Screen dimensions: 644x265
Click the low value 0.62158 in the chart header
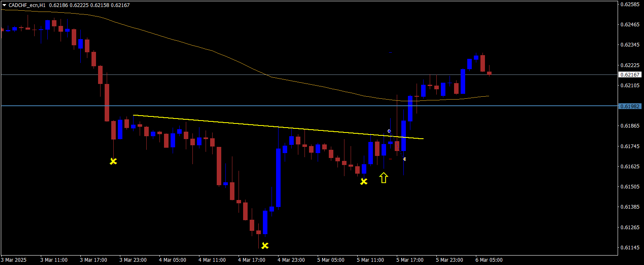[101, 5]
